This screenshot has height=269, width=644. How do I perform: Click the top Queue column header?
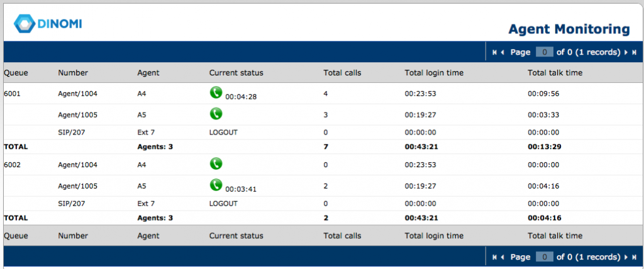[x=16, y=73]
